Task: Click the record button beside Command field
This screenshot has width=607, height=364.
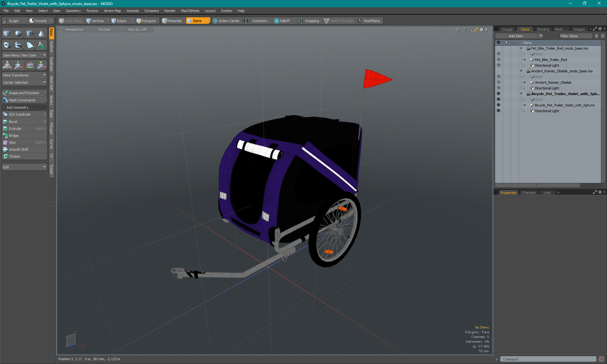Action: [x=601, y=359]
